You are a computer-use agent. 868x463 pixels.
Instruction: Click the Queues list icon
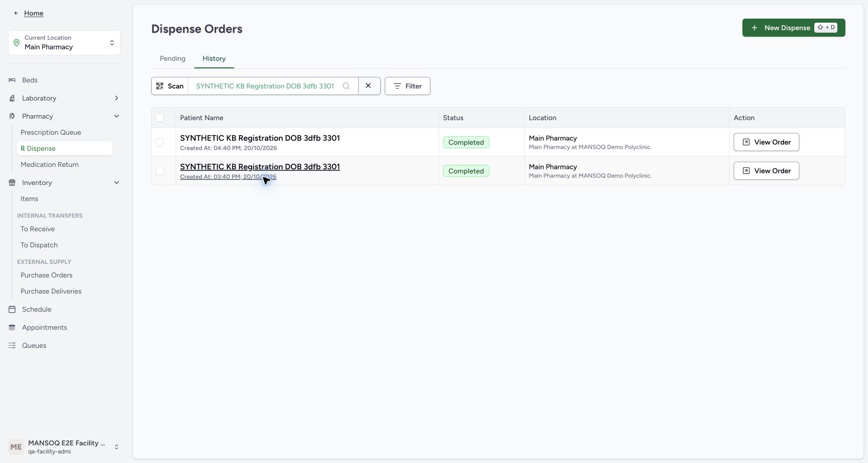tap(12, 345)
